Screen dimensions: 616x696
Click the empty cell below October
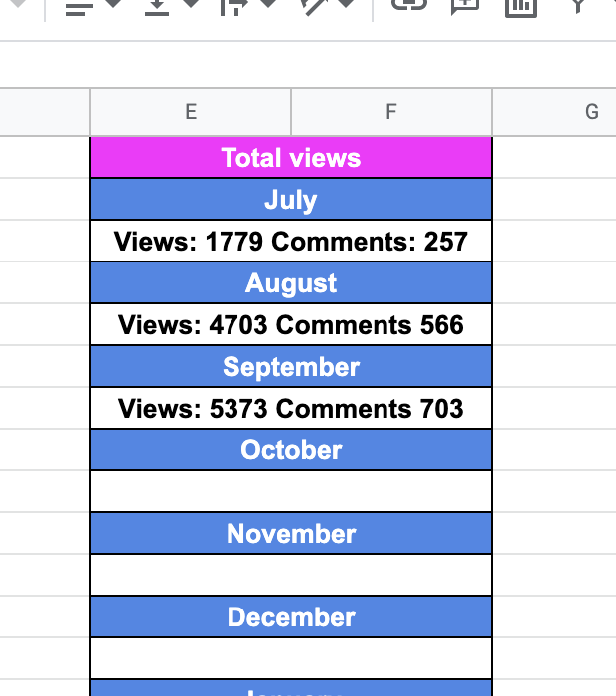coord(291,491)
